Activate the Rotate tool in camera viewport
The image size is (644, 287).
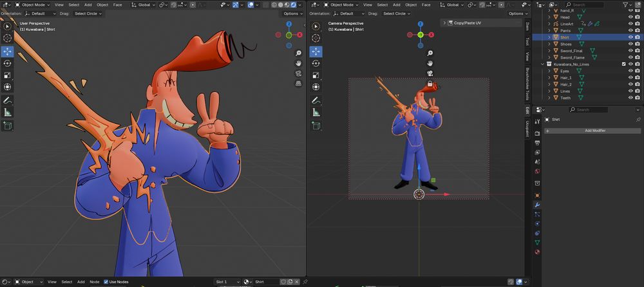[x=316, y=63]
